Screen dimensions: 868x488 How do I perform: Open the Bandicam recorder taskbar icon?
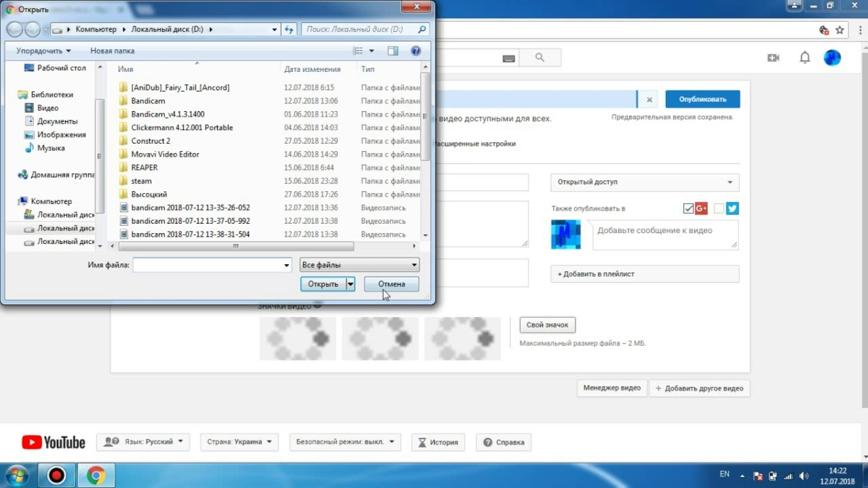point(56,476)
